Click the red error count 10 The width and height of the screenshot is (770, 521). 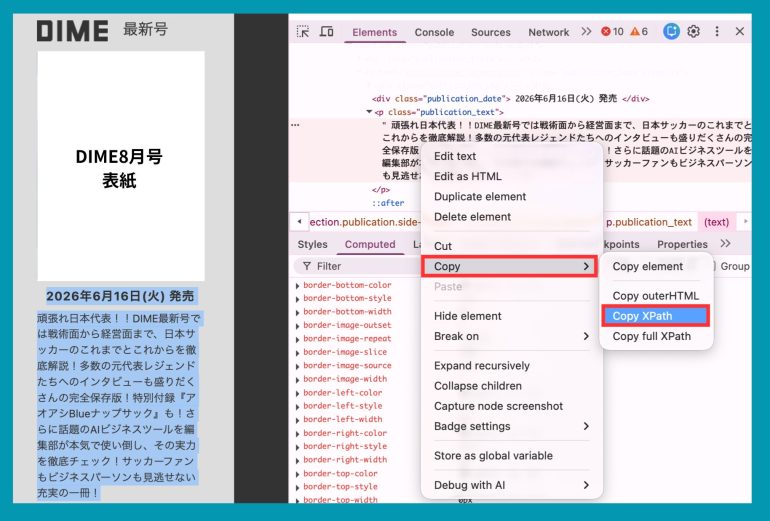click(x=612, y=32)
